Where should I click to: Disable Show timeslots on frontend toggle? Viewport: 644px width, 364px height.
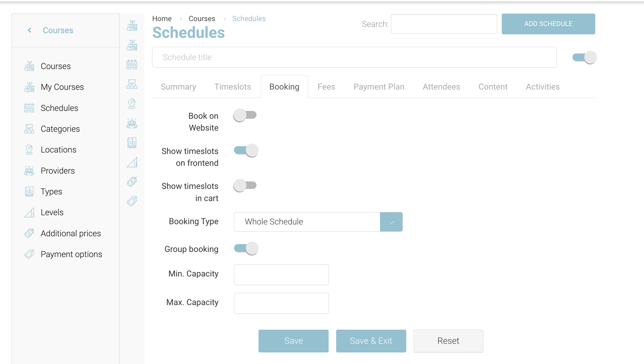(x=246, y=151)
